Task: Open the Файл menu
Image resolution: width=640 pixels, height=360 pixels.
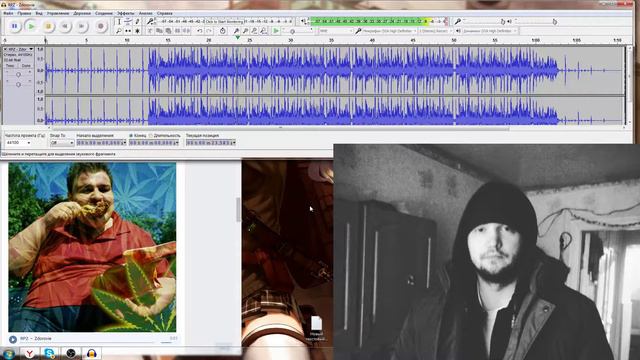Action: coord(8,13)
